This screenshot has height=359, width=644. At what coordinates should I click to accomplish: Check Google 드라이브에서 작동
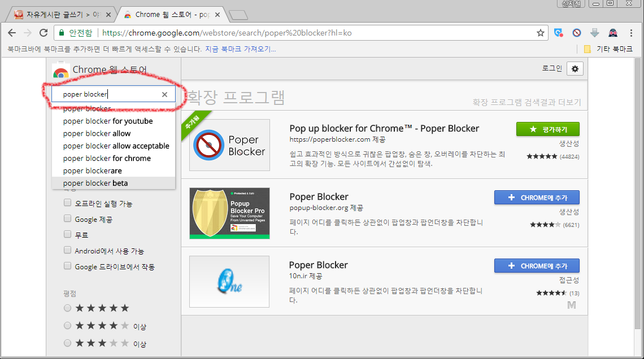[x=67, y=266]
